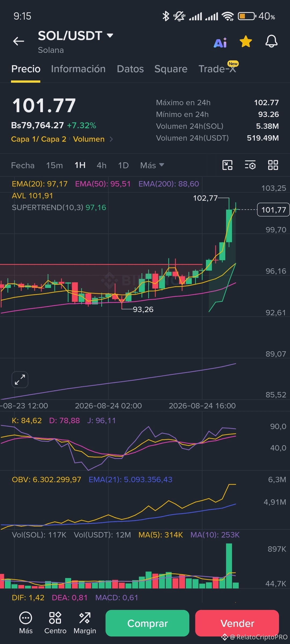Tap the chevron next to Volumen
The width and height of the screenshot is (290, 644).
[111, 139]
